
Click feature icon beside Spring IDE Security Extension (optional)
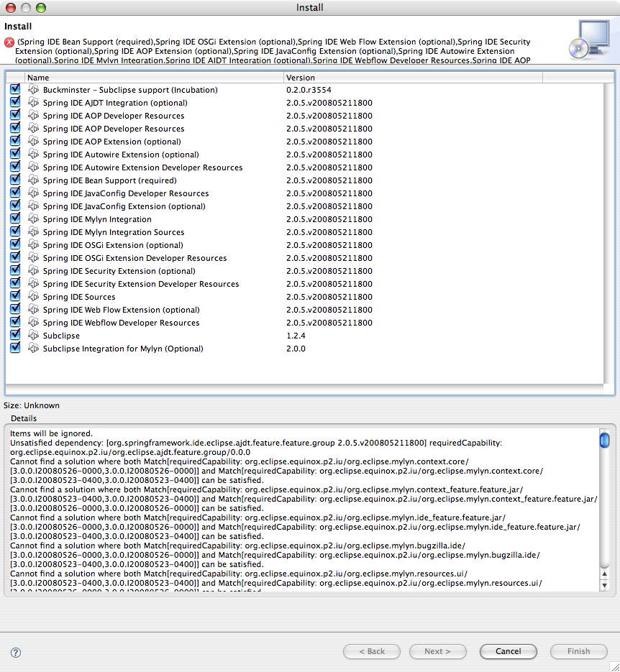point(33,270)
